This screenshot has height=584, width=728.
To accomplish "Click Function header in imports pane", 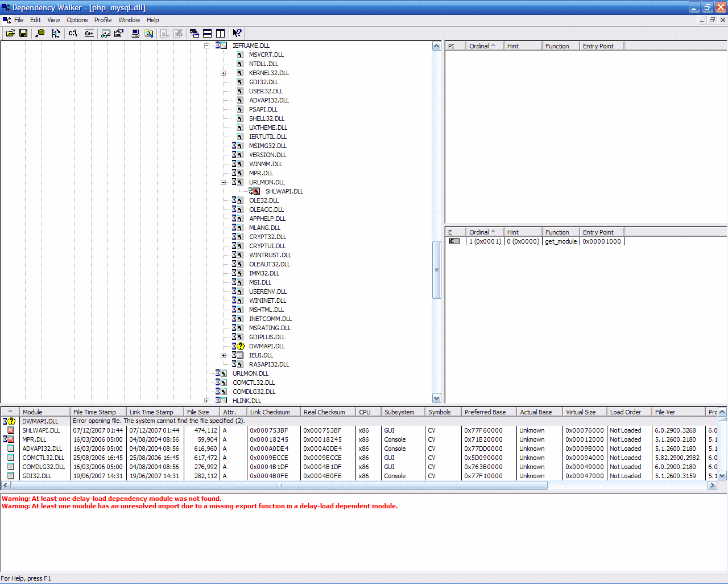I will click(x=560, y=46).
